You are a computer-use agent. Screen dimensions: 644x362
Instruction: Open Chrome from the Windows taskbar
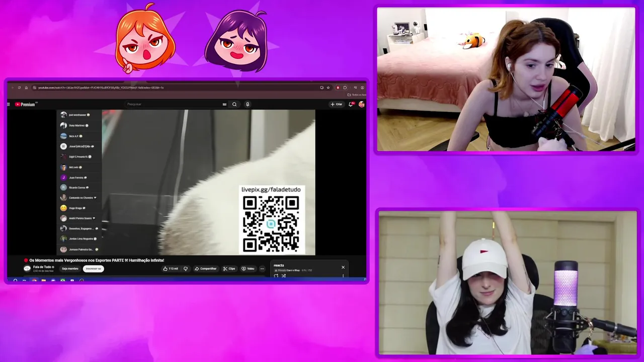point(34,281)
